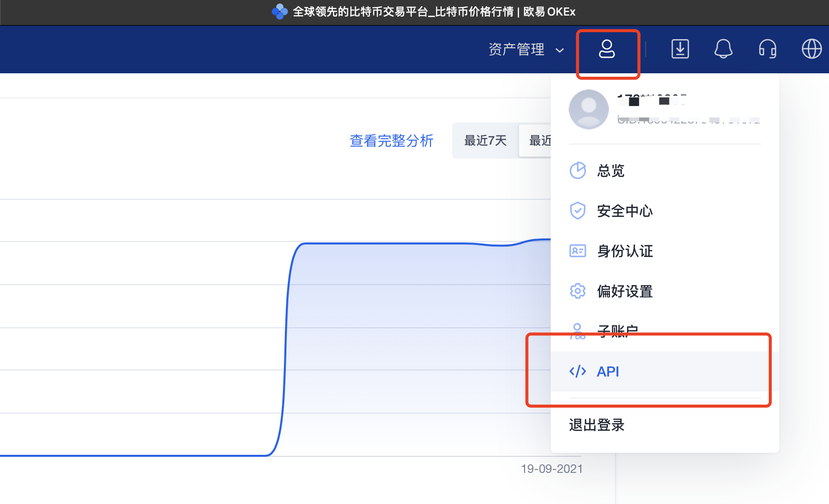Expand the 资产管理 dropdown chevron
This screenshot has width=829, height=504.
click(560, 50)
